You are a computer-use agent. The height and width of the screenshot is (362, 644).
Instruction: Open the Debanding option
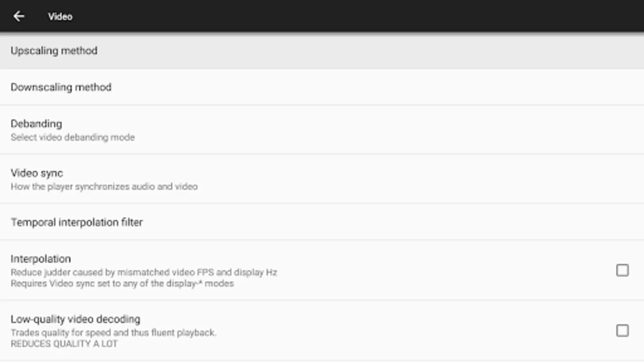[322, 129]
